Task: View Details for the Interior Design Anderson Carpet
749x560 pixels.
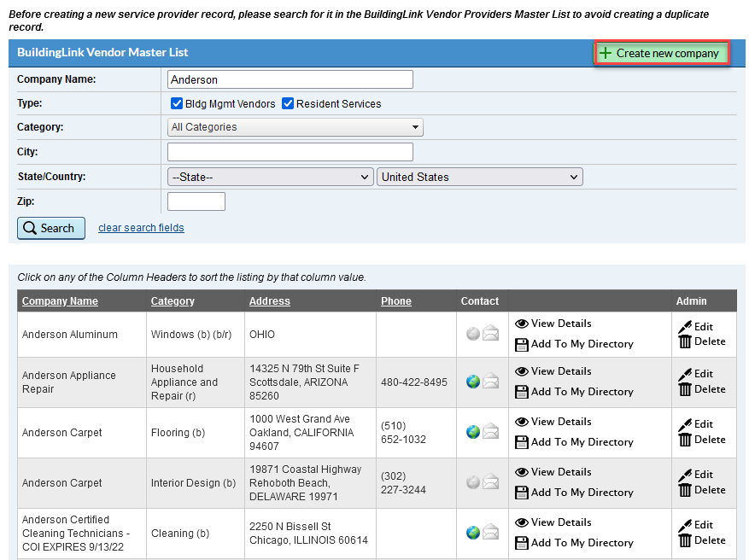Action: click(x=553, y=472)
